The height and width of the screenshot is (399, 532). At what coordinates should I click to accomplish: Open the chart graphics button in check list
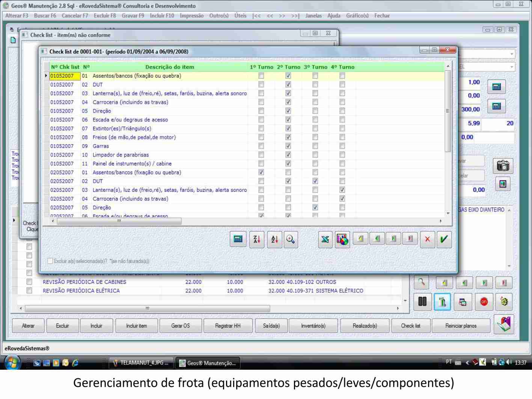click(342, 239)
